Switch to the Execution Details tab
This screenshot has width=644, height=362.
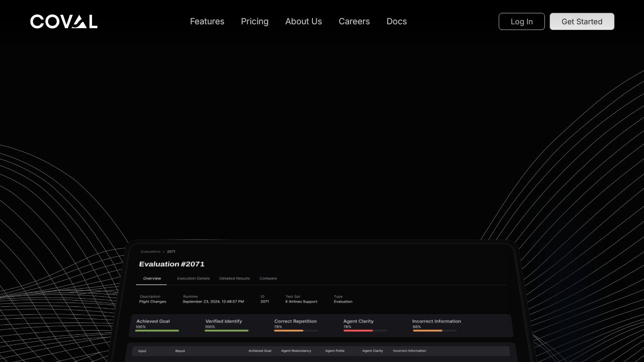tap(193, 278)
